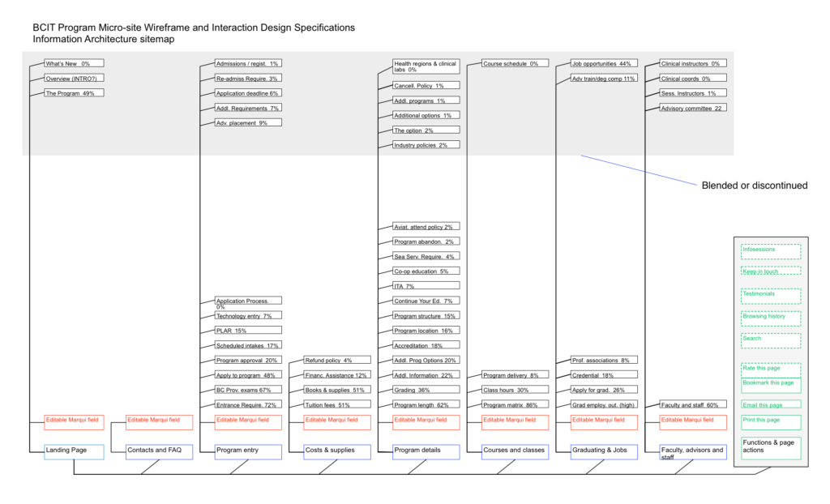830x504 pixels.
Task: Open Browsing history in the actions panel
Action: 769,317
